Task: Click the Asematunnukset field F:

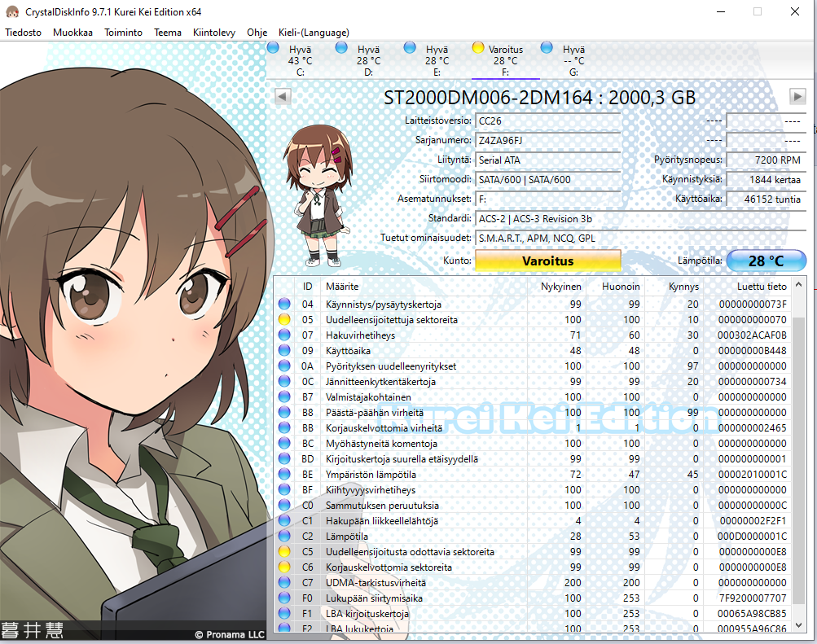Action: (x=547, y=199)
